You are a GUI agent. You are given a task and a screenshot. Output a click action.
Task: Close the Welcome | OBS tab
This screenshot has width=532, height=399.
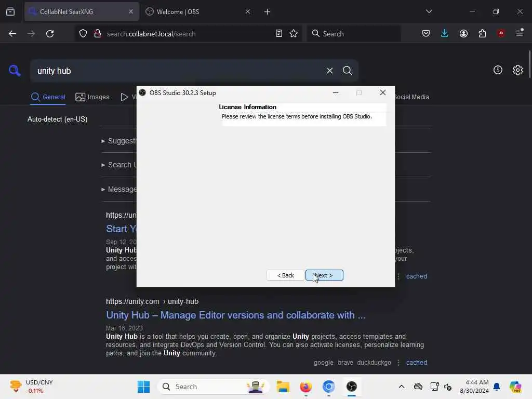(248, 11)
